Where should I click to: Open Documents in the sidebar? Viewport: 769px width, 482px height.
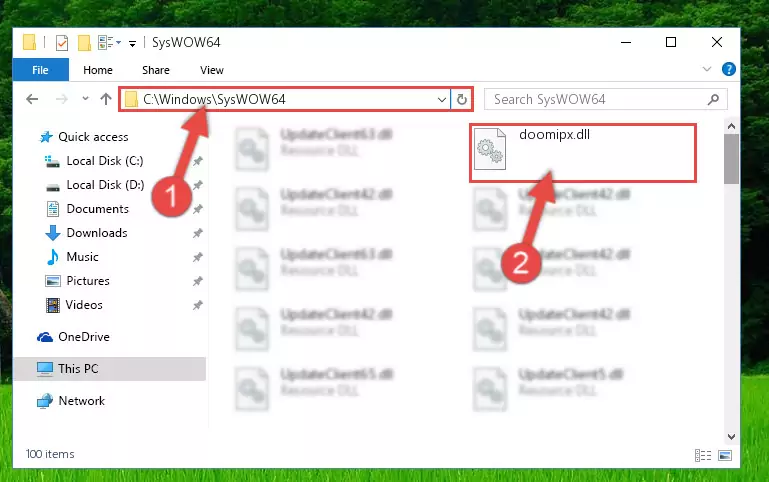coord(98,209)
